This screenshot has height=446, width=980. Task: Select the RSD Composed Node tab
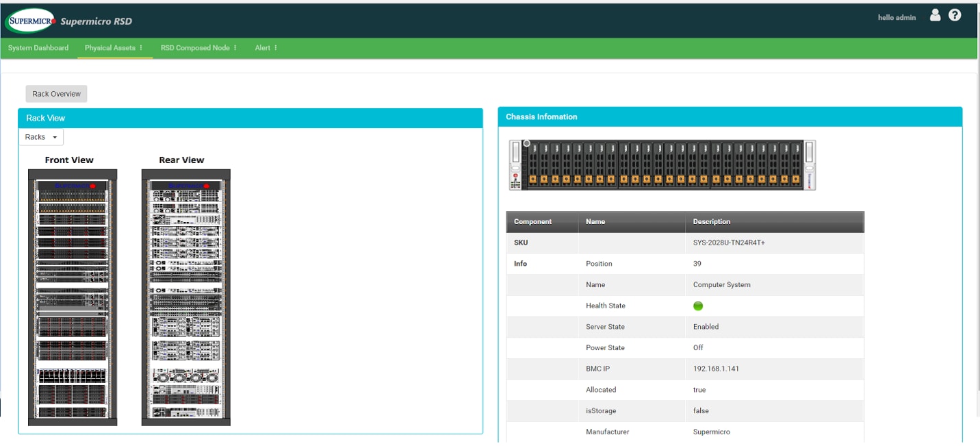click(195, 48)
